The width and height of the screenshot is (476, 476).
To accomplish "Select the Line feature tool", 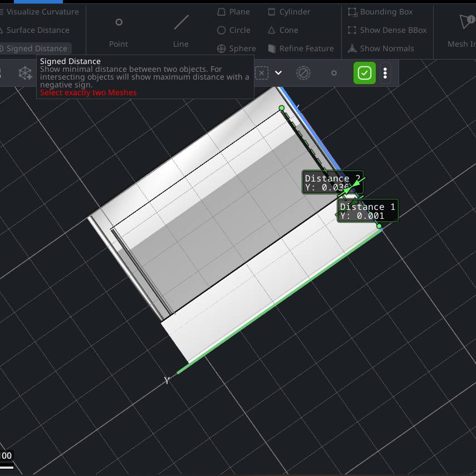I will pyautogui.click(x=181, y=31).
